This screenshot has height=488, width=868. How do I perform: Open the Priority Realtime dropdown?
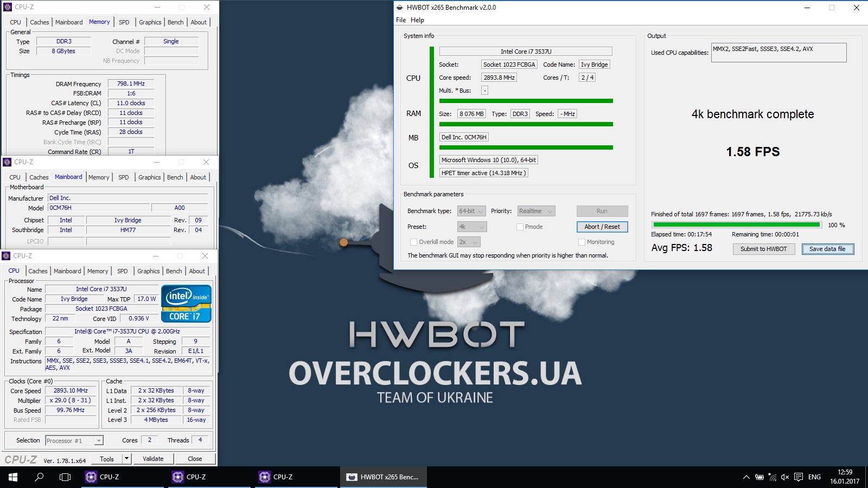click(536, 211)
